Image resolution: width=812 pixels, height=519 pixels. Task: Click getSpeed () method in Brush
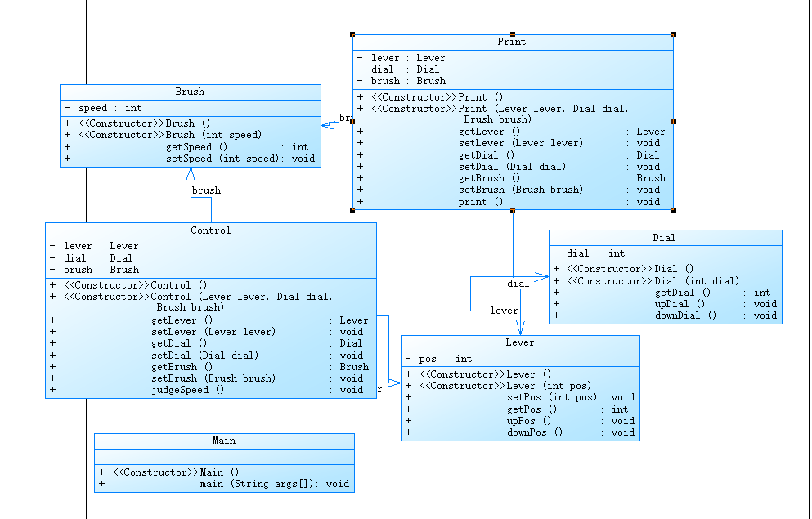pyautogui.click(x=196, y=147)
